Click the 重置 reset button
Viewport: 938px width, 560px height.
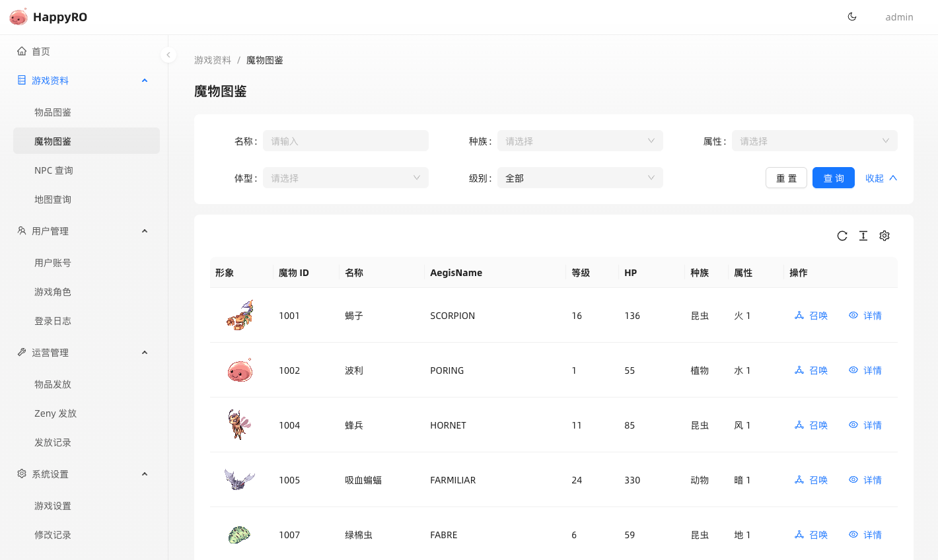[x=786, y=178]
